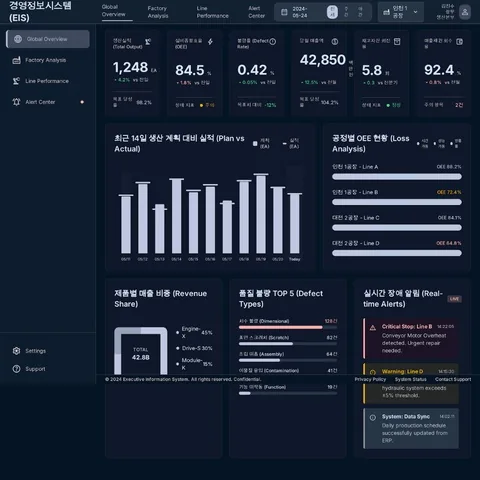Click the warning circle icon on Line D alert

click(x=373, y=372)
